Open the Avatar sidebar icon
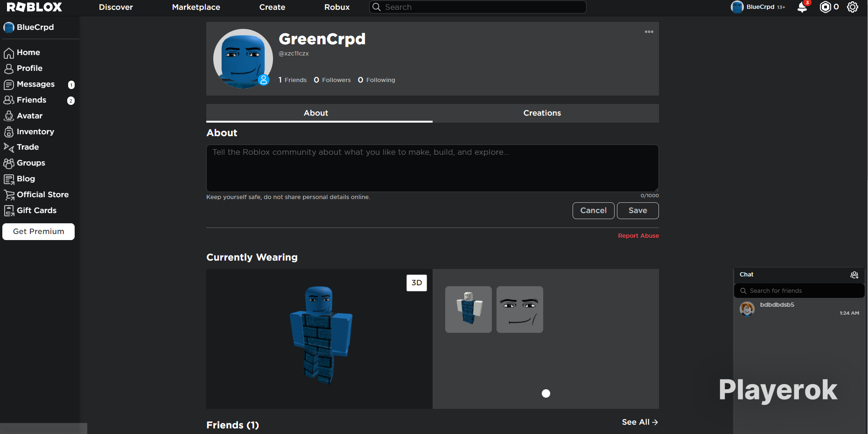 tap(9, 116)
